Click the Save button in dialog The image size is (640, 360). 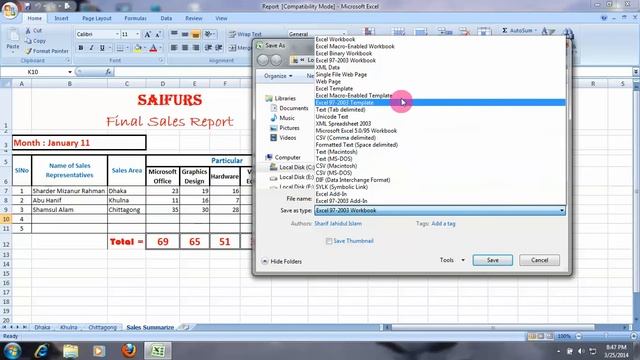tap(493, 260)
